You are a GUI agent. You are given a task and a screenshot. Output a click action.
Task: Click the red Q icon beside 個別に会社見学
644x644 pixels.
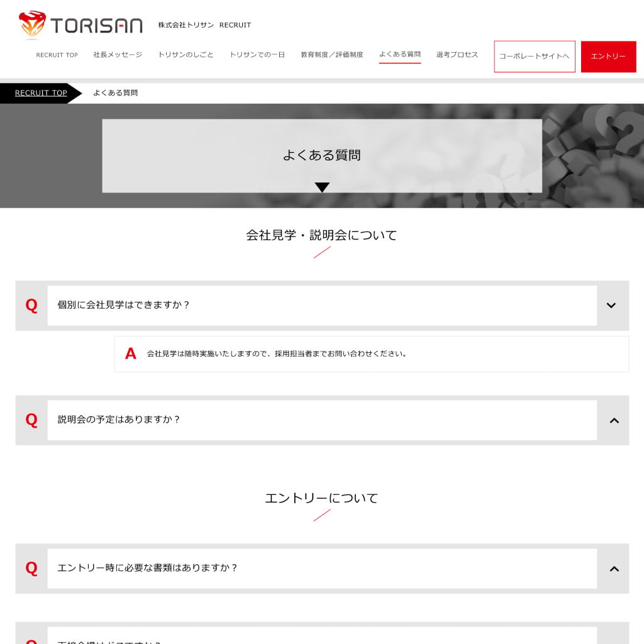[31, 305]
